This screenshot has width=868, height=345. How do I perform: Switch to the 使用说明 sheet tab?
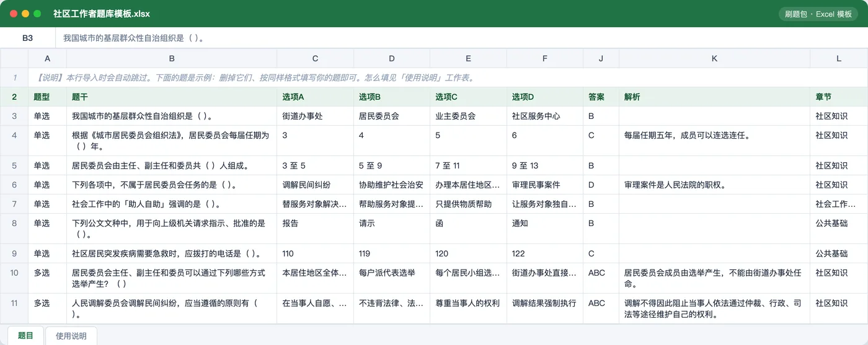tap(71, 336)
